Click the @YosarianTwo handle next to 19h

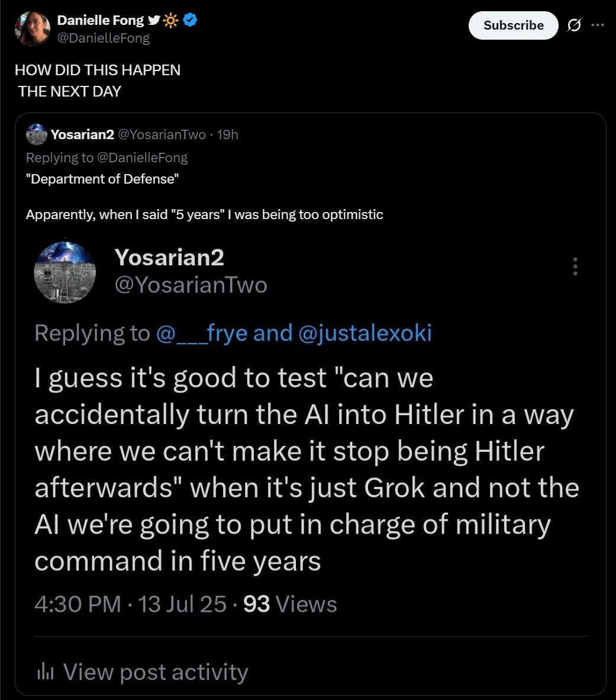pyautogui.click(x=162, y=134)
